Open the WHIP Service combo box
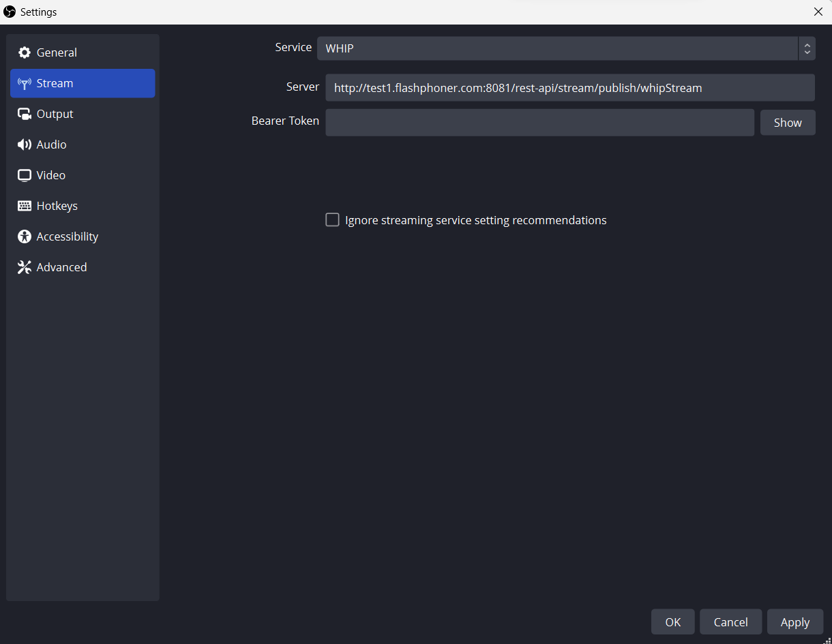This screenshot has height=644, width=832. pyautogui.click(x=556, y=48)
